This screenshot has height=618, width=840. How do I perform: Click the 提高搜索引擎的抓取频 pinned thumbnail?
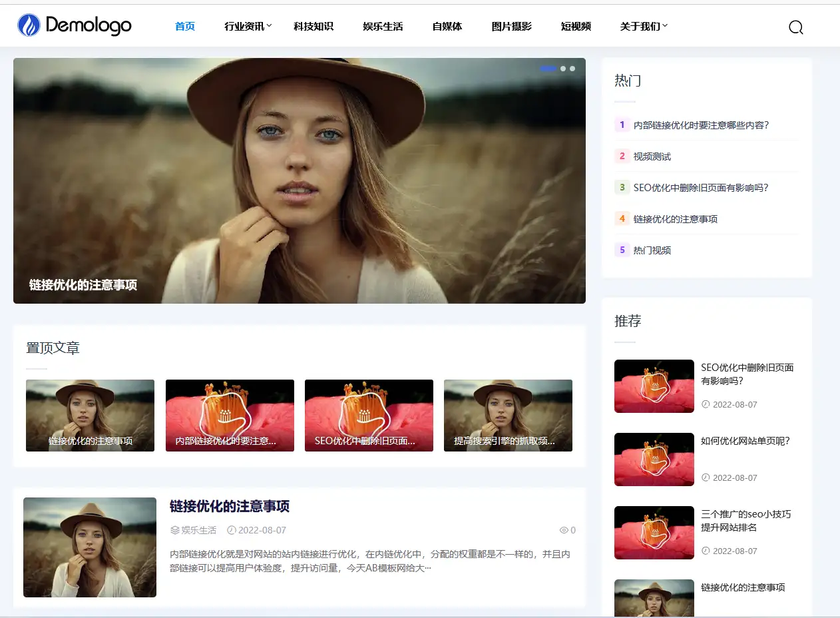[508, 416]
